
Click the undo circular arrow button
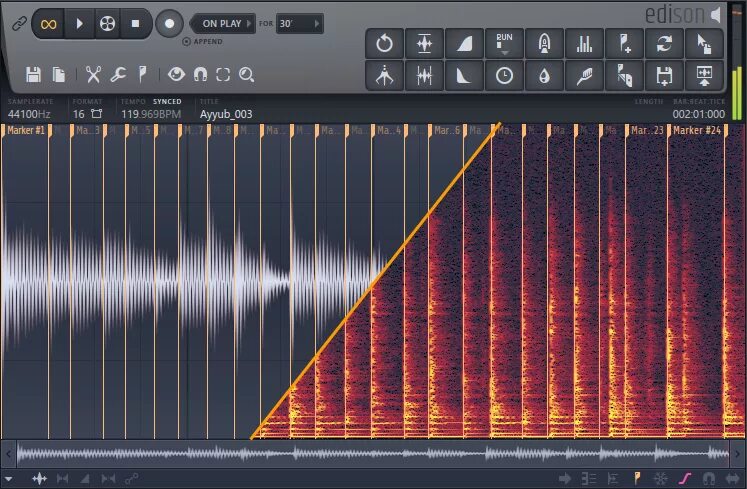(384, 44)
